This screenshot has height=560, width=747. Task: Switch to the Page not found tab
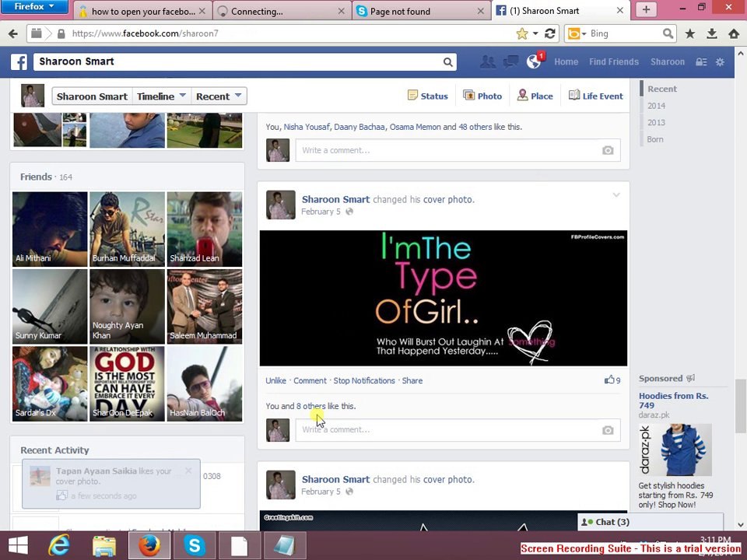pyautogui.click(x=421, y=11)
